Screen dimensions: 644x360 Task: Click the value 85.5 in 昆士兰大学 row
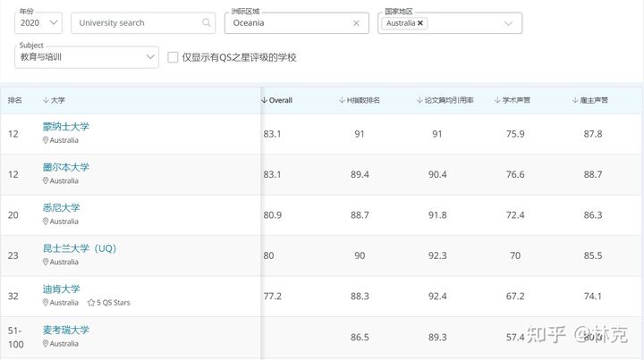(x=593, y=255)
